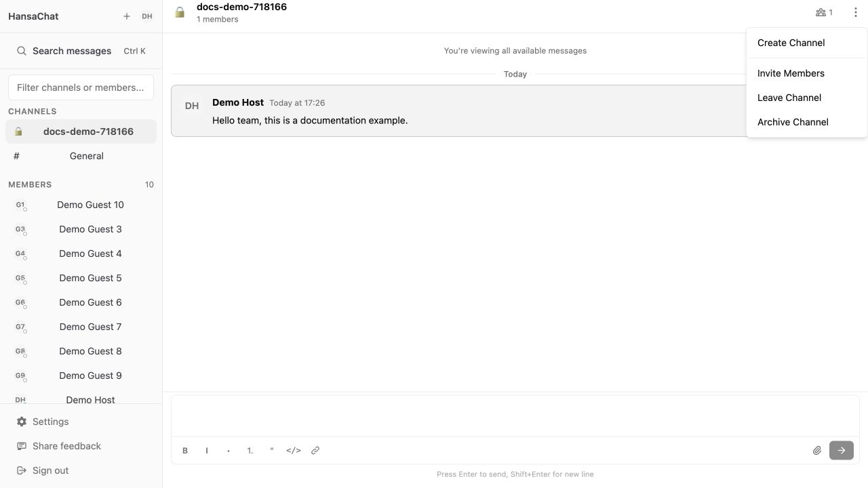The height and width of the screenshot is (488, 868).
Task: Open Demo Guest 8 conversation
Action: (81, 351)
